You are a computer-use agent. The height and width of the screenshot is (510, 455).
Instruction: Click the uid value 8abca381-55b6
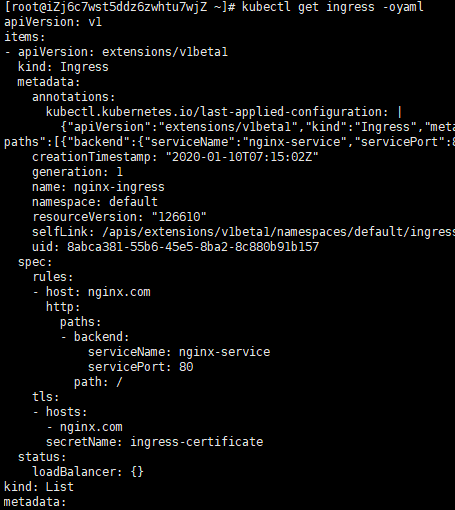(193, 247)
